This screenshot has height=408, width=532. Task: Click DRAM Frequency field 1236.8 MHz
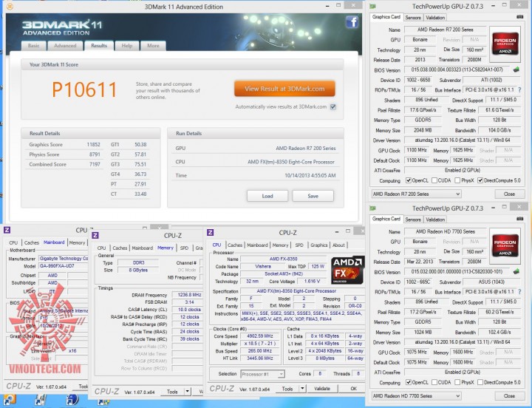click(189, 295)
